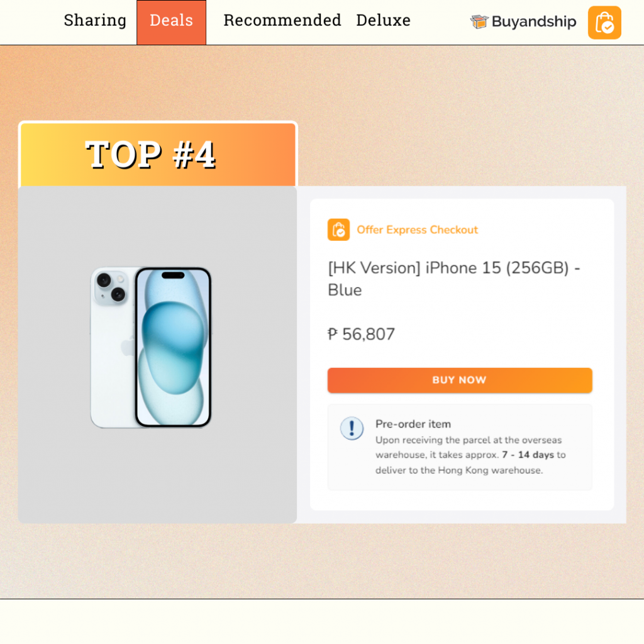Click the blue iPhone 15 product image
This screenshot has height=644, width=644.
tap(151, 347)
